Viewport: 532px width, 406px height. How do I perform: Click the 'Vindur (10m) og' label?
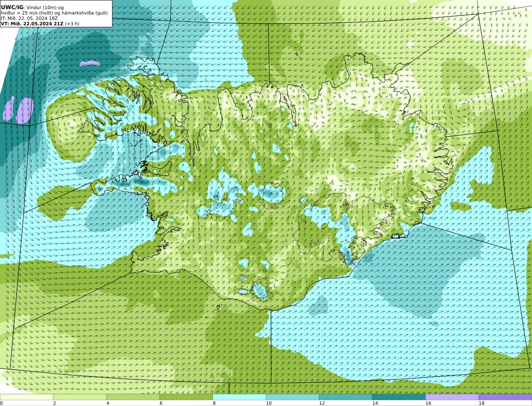click(45, 7)
